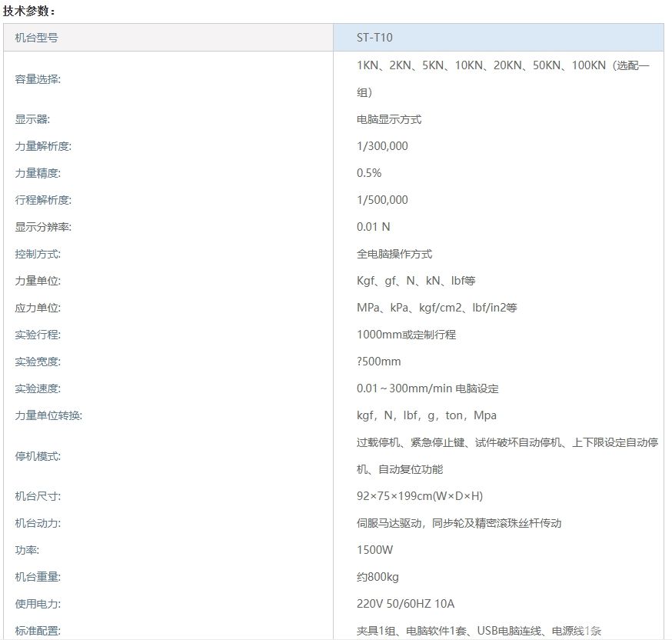
Task: Click the 技术参数 heading text
Action: tap(29, 11)
